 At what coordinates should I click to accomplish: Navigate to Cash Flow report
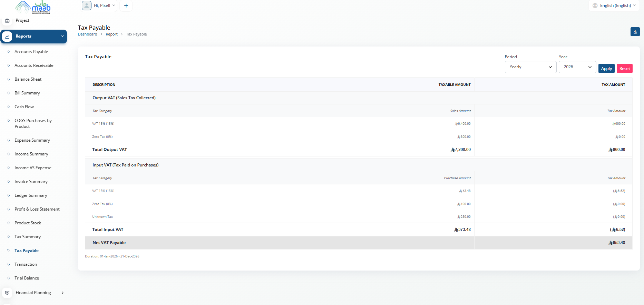click(24, 107)
